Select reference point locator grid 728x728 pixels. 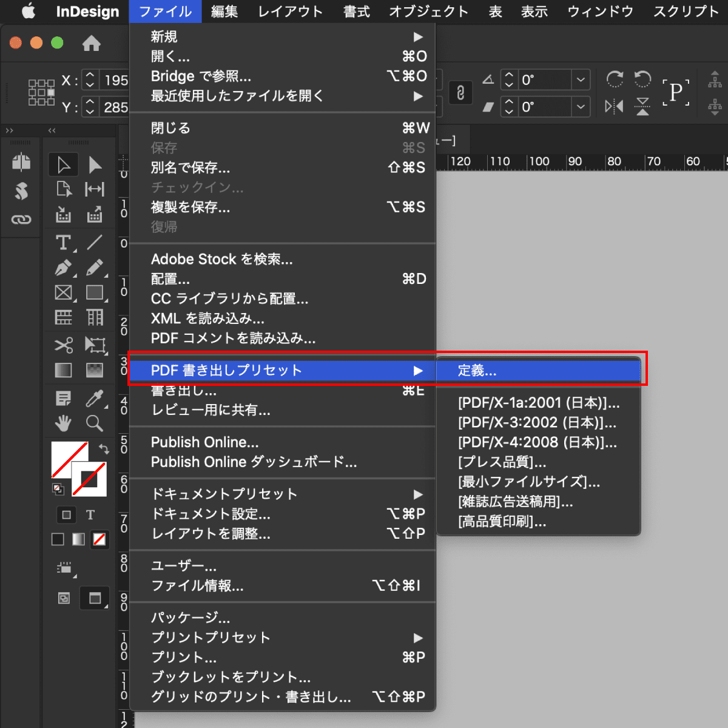click(41, 93)
